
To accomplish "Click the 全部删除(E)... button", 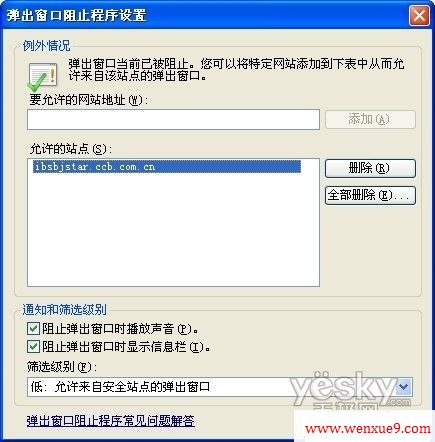I will (370, 195).
